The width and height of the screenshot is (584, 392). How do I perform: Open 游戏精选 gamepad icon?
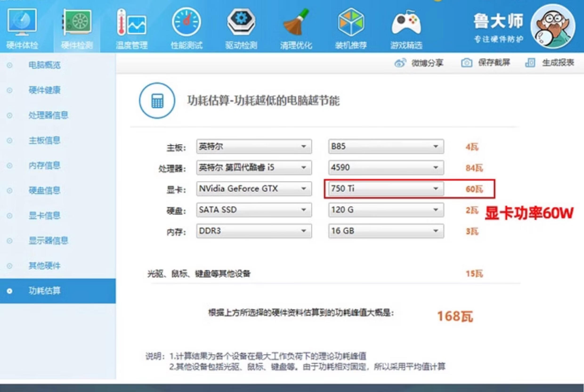406,22
